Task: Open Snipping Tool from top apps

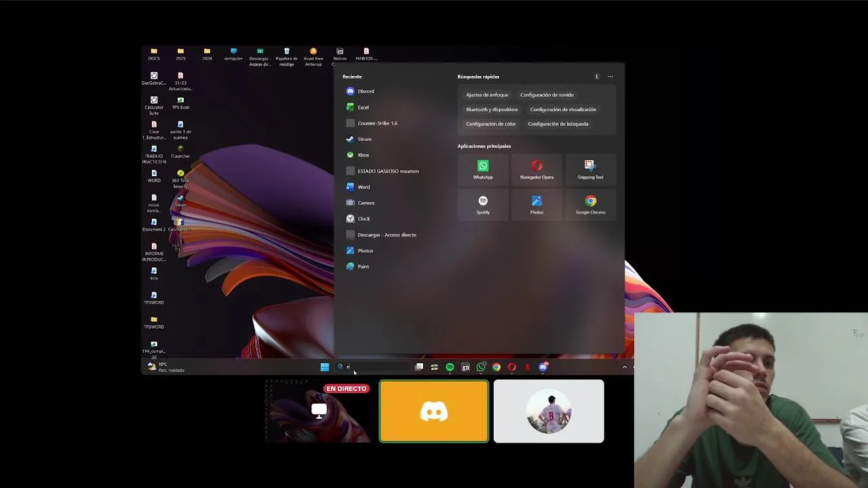Action: click(590, 169)
